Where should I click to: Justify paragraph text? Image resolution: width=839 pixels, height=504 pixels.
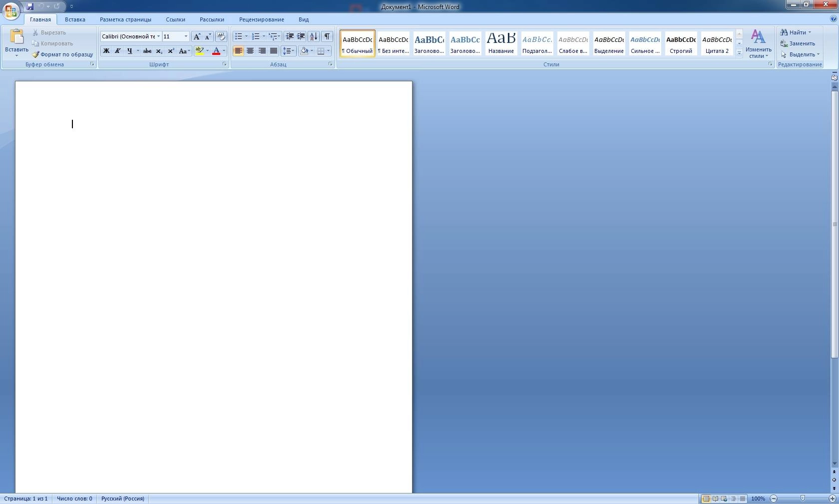coord(273,51)
